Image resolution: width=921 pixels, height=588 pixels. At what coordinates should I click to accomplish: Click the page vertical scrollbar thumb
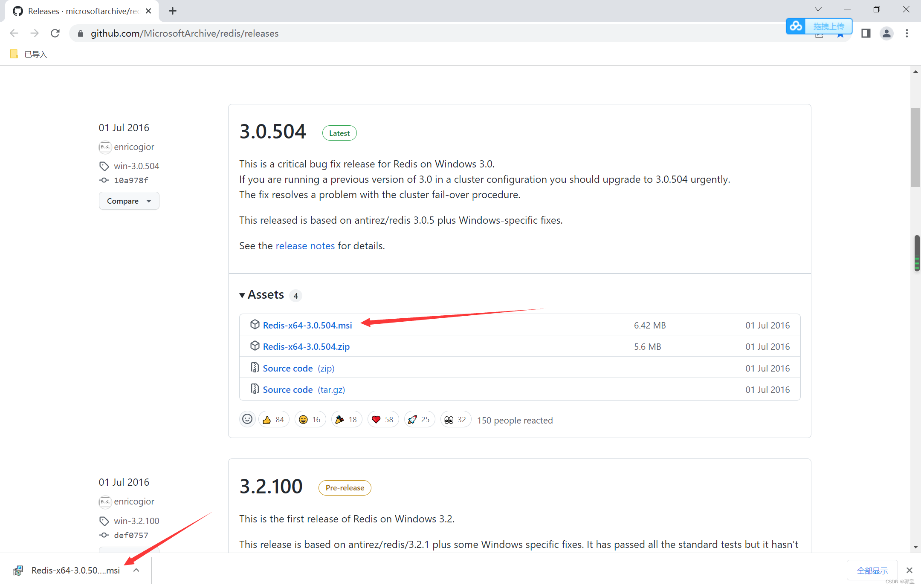pyautogui.click(x=915, y=147)
